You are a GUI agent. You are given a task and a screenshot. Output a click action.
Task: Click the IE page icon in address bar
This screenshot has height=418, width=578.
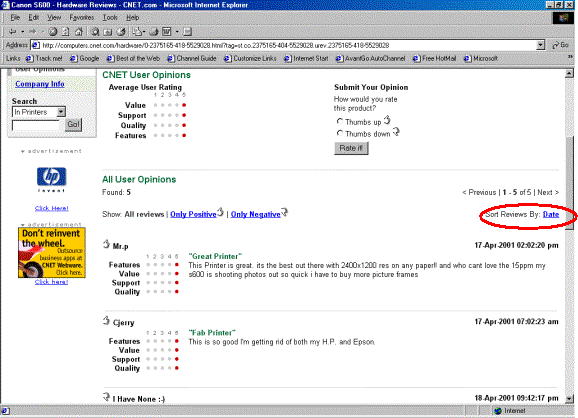click(36, 45)
